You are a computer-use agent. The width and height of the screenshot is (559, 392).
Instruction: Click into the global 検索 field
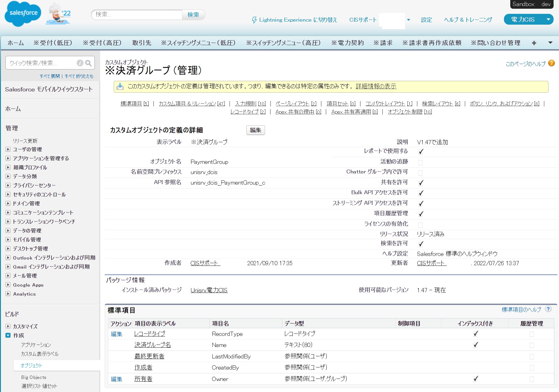(137, 14)
